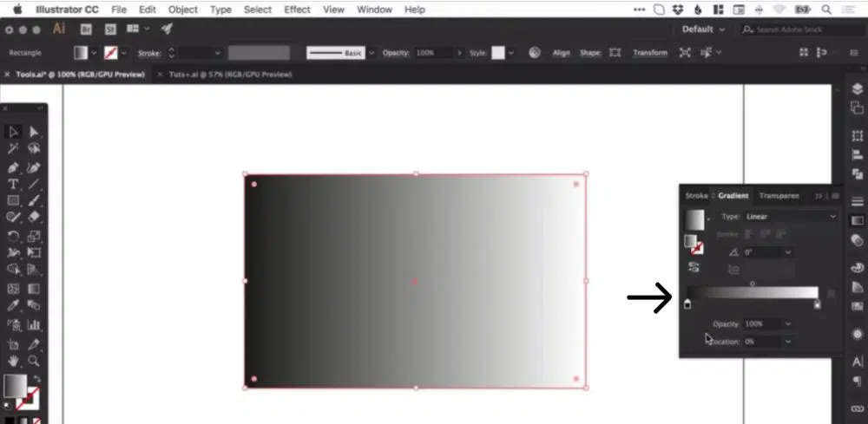868x424 pixels.
Task: Click Reverse Gradient icon in Gradient panel
Action: [694, 267]
